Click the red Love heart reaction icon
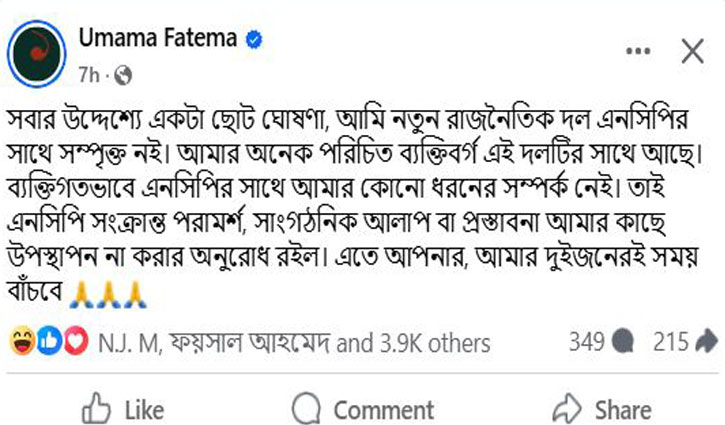The image size is (725, 425). point(76,341)
